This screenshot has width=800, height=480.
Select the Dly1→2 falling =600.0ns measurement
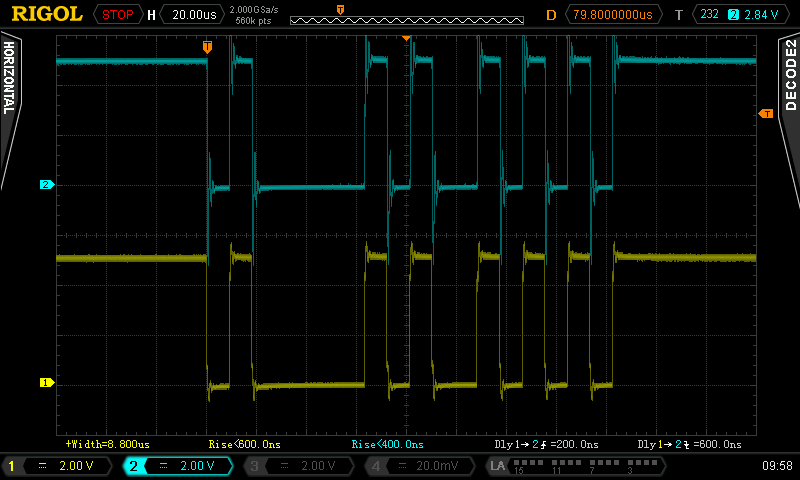689,444
